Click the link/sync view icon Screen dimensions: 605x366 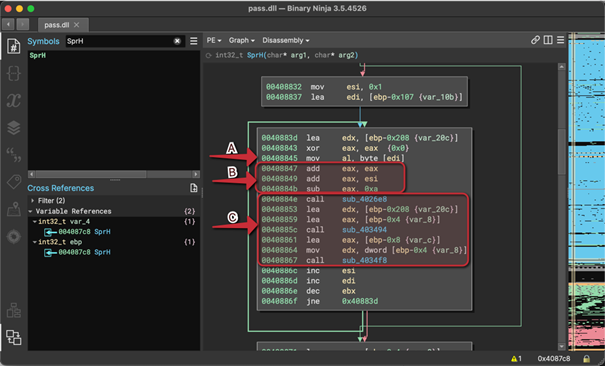[x=535, y=40]
